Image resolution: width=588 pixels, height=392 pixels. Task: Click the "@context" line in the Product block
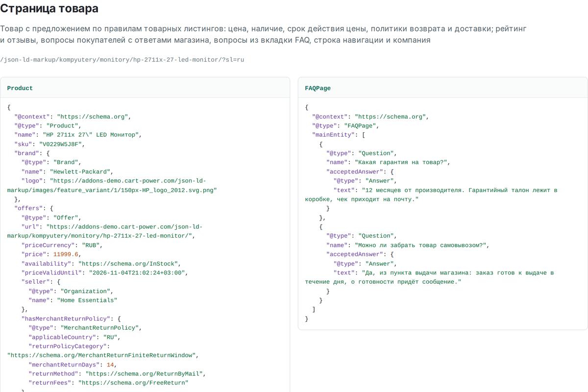pyautogui.click(x=72, y=117)
